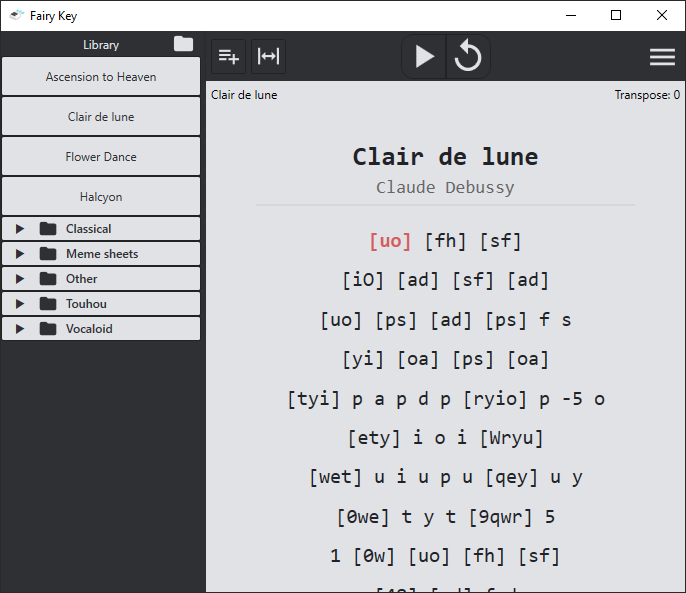This screenshot has height=593, width=686.
Task: Click the fit-width arrows icon
Action: pos(268,56)
